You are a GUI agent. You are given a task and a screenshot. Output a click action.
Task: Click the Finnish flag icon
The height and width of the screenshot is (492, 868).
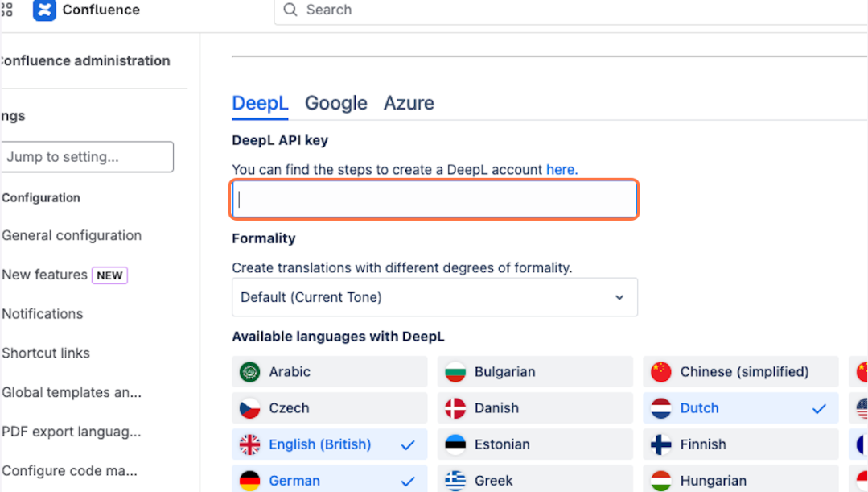coord(661,444)
